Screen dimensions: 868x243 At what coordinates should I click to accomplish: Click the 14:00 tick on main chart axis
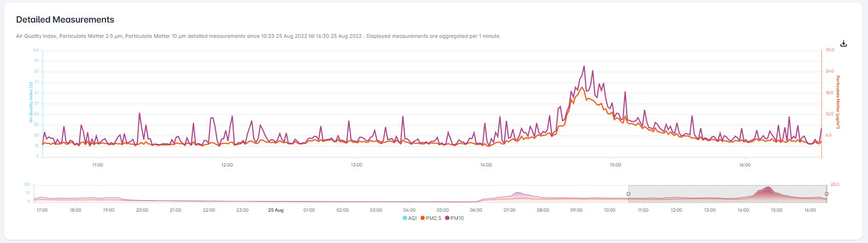click(x=486, y=165)
